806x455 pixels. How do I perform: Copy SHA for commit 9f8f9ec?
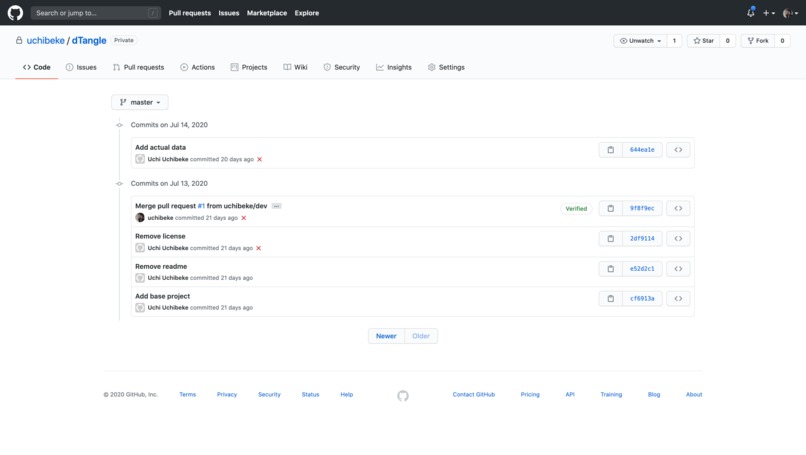click(611, 208)
